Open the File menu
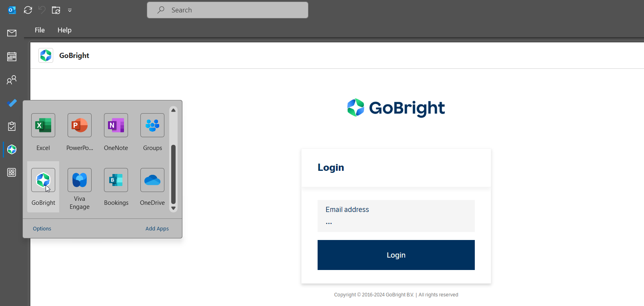Viewport: 644px width, 306px height. [x=40, y=30]
